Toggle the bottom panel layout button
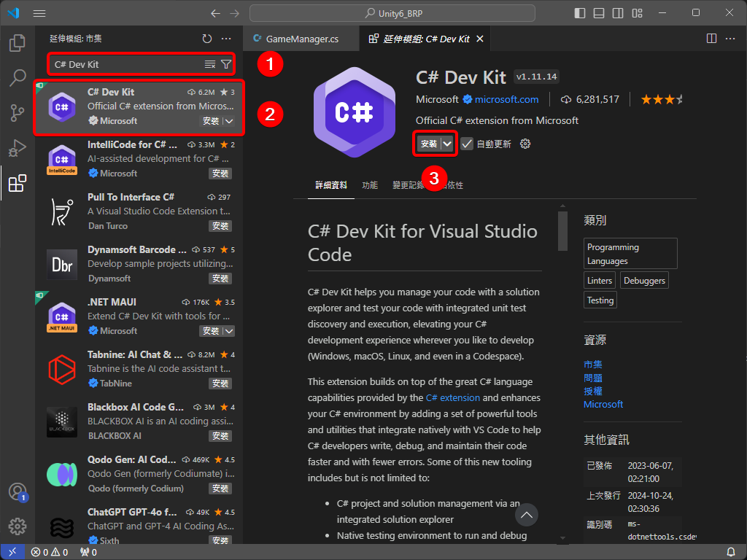This screenshot has height=560, width=747. tap(599, 13)
